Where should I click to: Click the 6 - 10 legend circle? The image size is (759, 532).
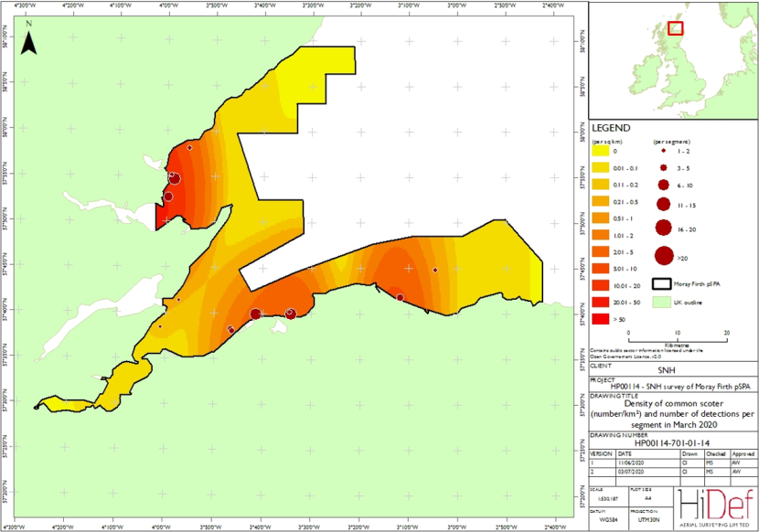pos(664,185)
